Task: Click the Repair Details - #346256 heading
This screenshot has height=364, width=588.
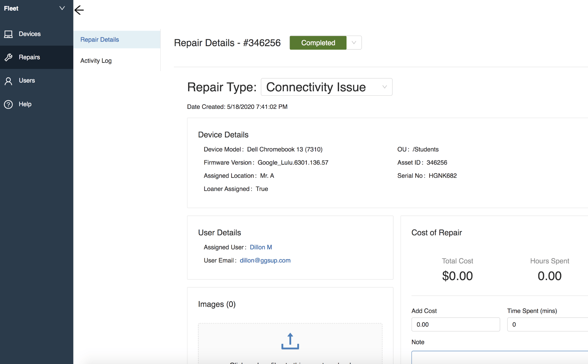Action: pos(227,43)
